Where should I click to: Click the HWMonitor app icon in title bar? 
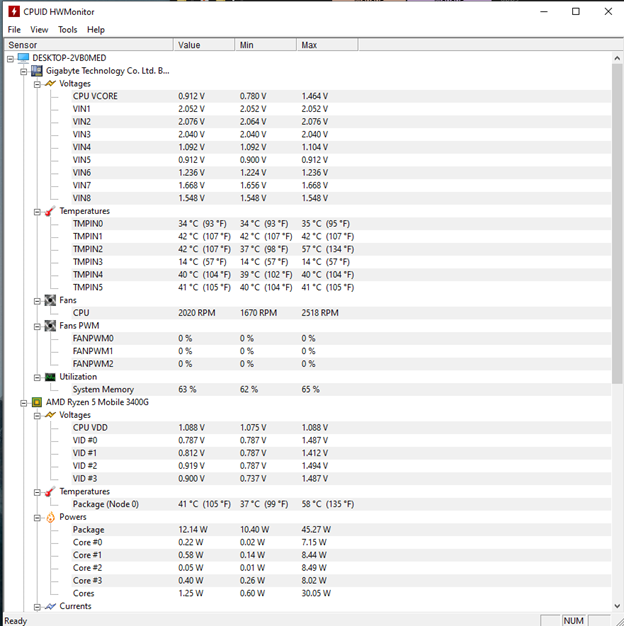tap(14, 12)
